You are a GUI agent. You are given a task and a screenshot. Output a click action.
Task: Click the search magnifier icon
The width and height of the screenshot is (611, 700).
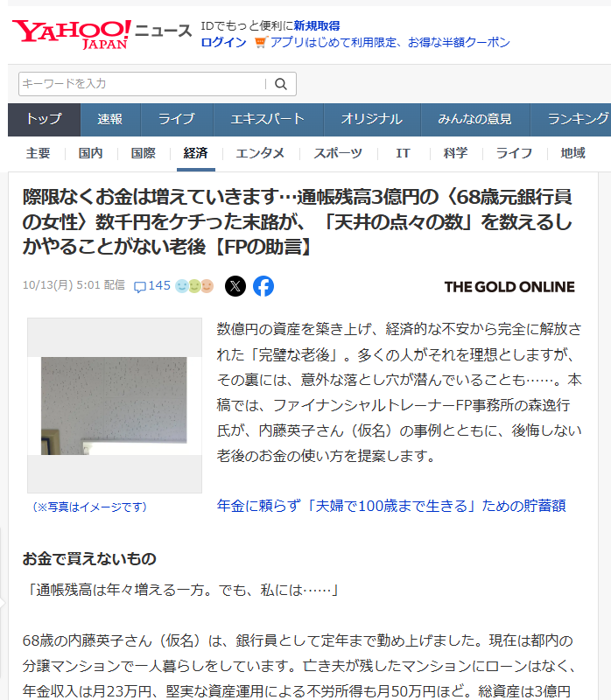tap(281, 84)
